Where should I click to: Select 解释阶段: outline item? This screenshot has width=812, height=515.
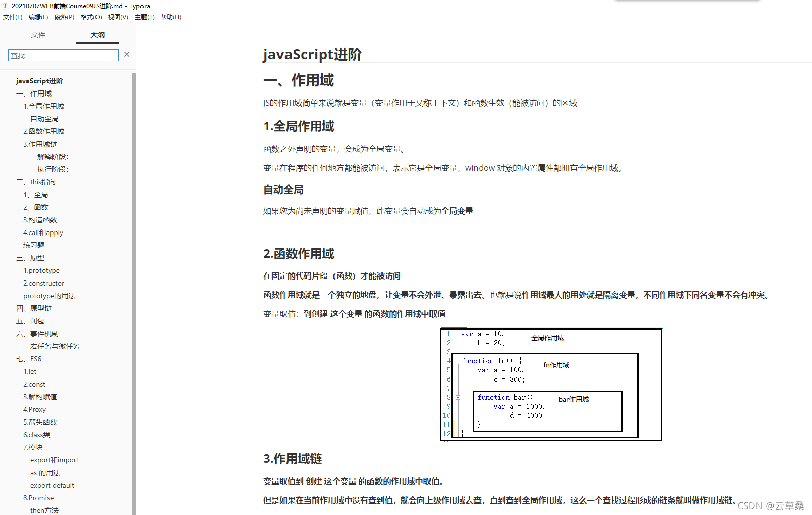point(53,157)
